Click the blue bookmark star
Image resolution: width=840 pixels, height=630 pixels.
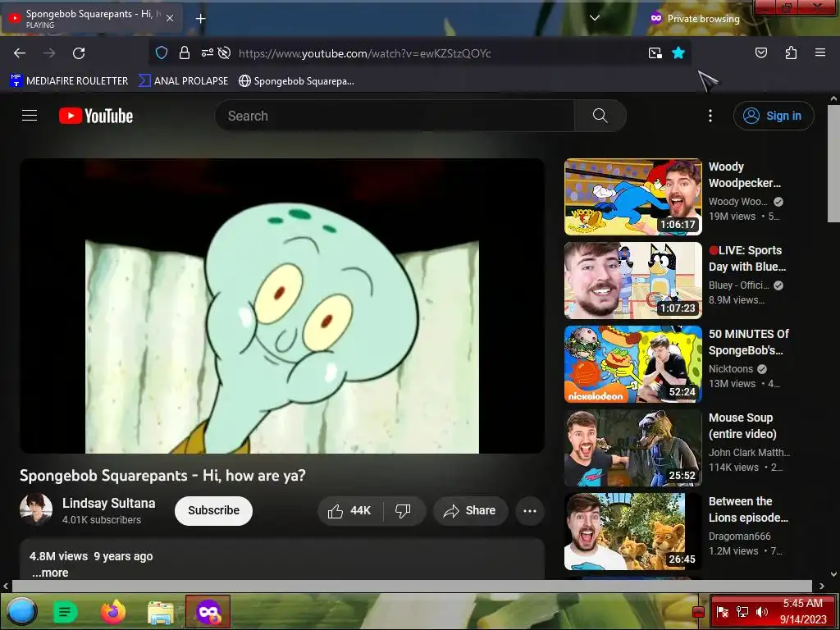pyautogui.click(x=678, y=52)
